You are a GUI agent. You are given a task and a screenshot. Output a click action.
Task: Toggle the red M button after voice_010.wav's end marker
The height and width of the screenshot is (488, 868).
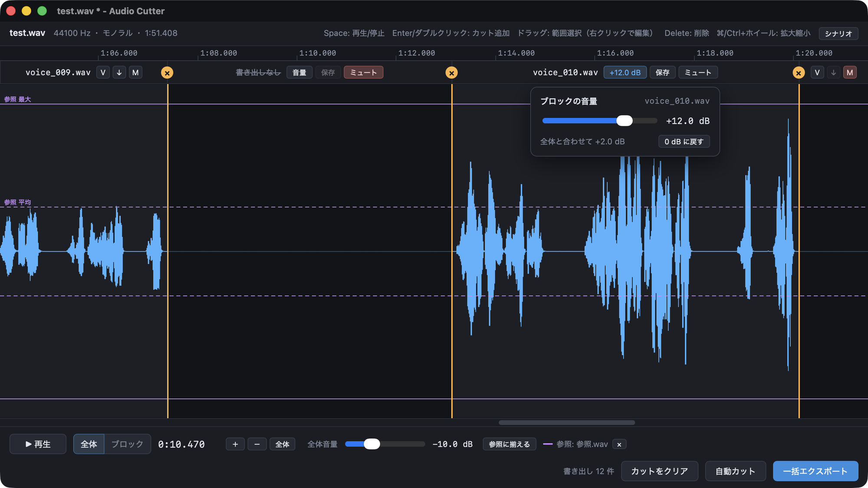[x=850, y=72]
